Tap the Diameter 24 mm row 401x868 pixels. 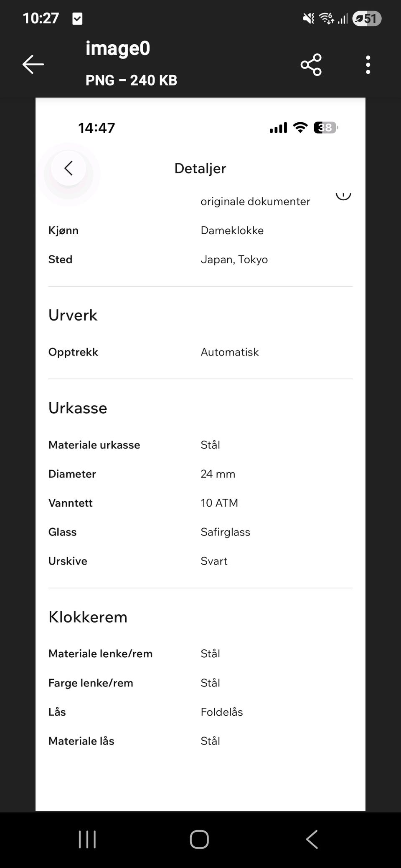[200, 474]
